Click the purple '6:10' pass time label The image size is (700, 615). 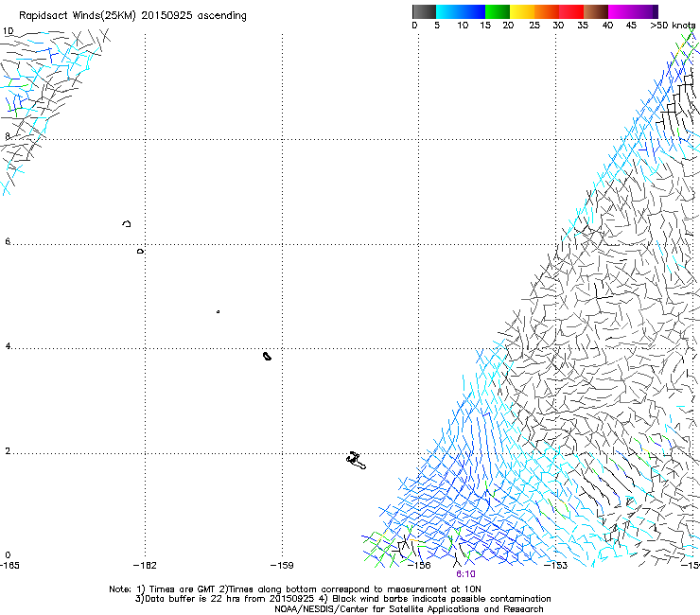(x=465, y=574)
